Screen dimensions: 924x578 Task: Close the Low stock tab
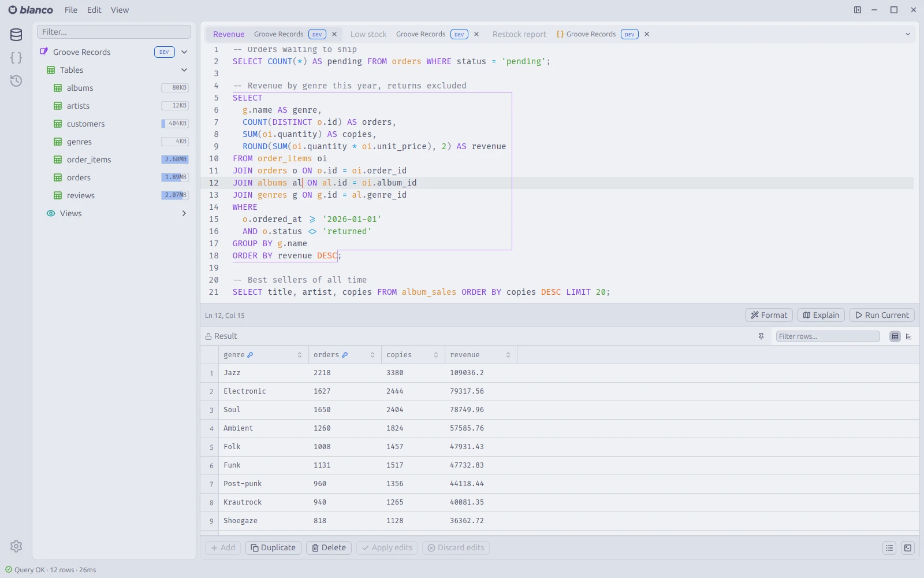click(x=476, y=34)
